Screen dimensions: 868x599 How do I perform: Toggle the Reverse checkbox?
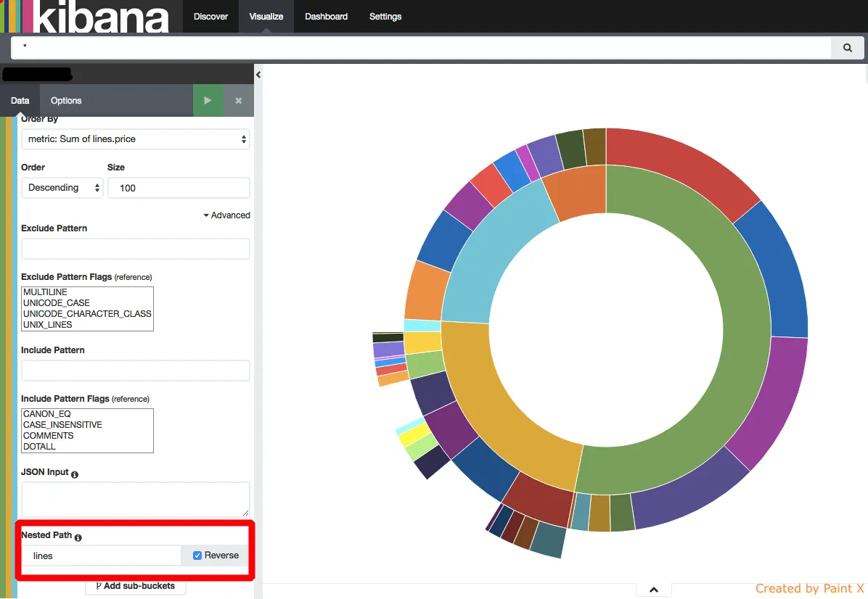pos(197,555)
